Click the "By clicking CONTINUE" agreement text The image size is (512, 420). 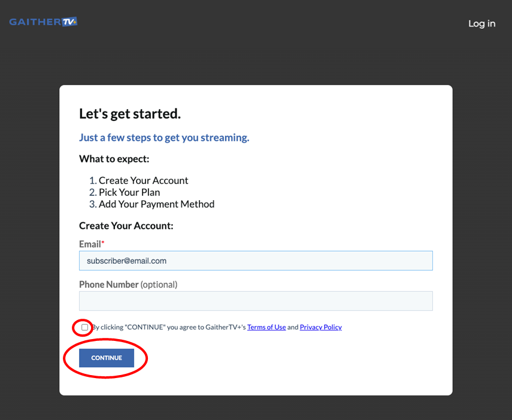168,327
